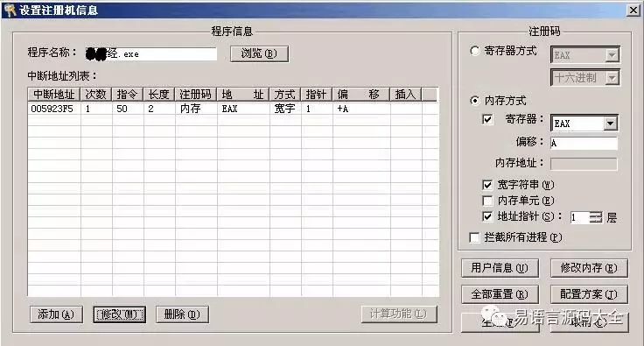This screenshot has height=346, width=644.
Task: Click the 程序名称 input field
Action: (151, 53)
